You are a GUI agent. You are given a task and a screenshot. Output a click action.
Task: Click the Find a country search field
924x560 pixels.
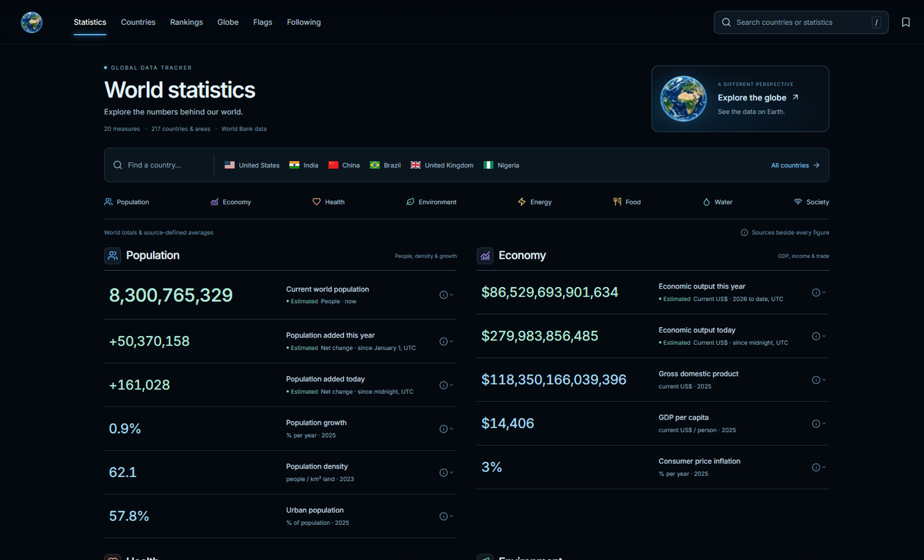coord(159,165)
